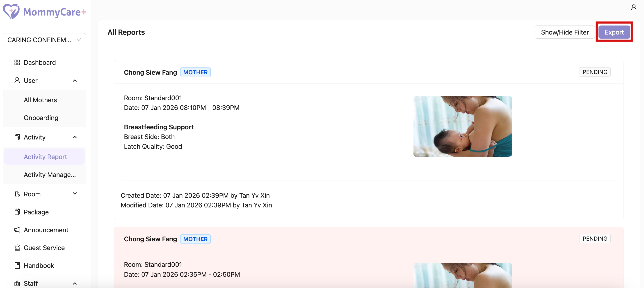Open the All Mothers page

[x=40, y=100]
